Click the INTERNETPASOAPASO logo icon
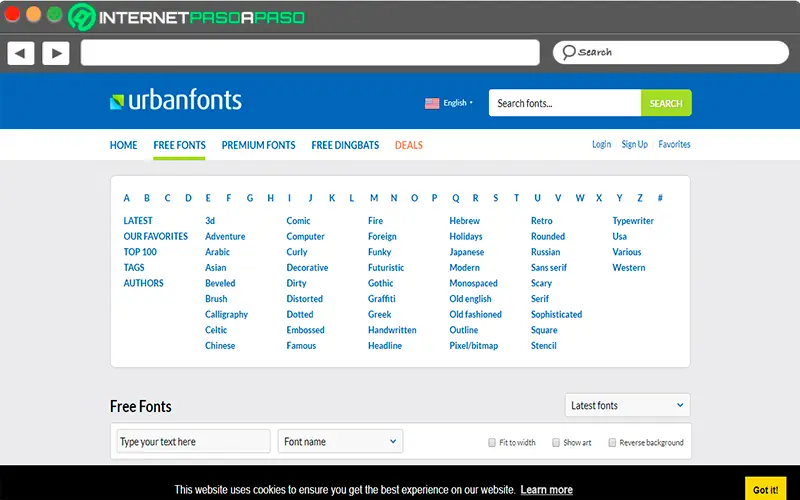 click(82, 17)
